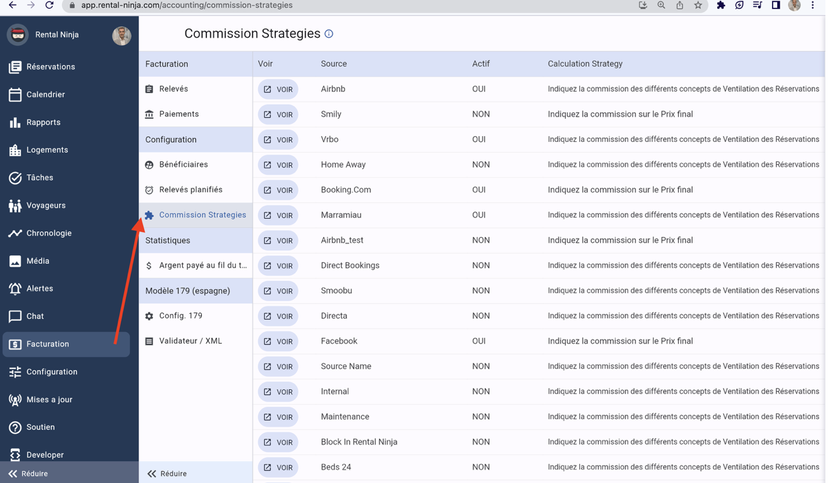Click the info icon beside Commission Strategies
This screenshot has height=483, width=828.
tap(328, 34)
